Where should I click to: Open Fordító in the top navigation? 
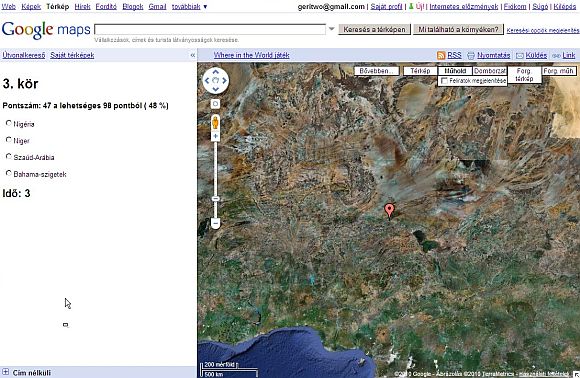(x=106, y=6)
